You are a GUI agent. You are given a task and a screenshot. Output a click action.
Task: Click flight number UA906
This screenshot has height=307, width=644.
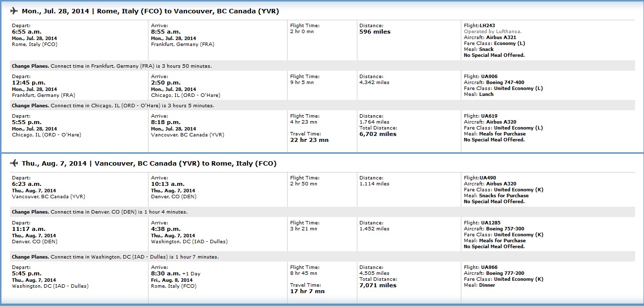point(488,76)
